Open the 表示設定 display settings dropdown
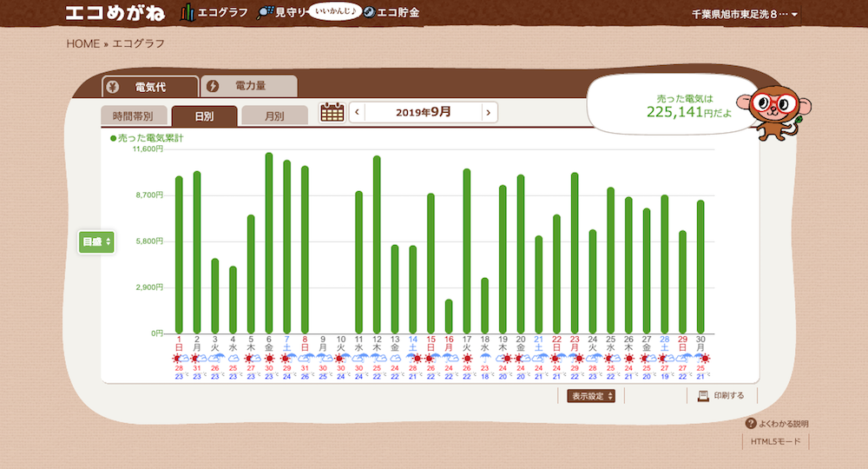The image size is (868, 469). [590, 396]
